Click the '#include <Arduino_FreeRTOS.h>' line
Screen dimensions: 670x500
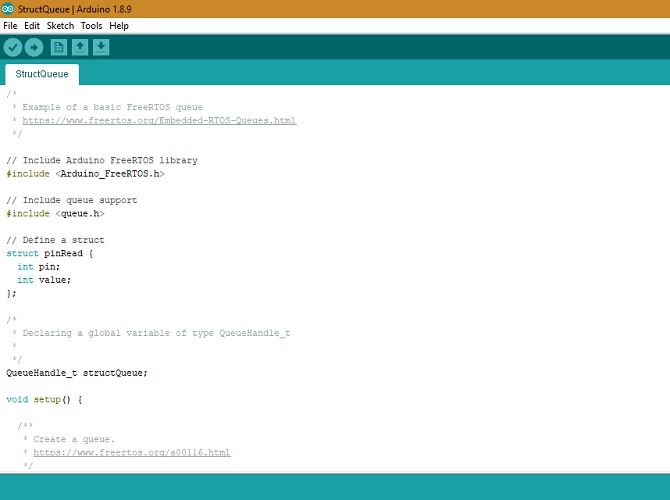(85, 174)
